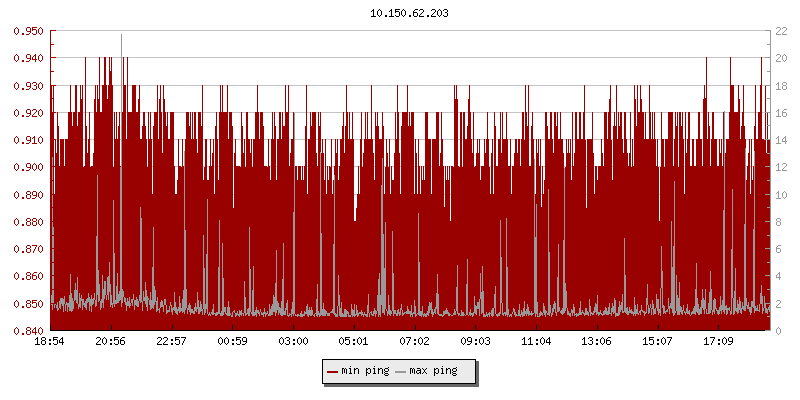Click the 03:00 time axis label
800x400 pixels.
pyautogui.click(x=293, y=342)
